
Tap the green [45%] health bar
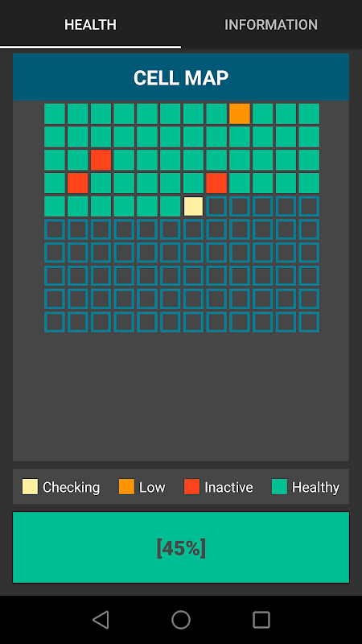(x=181, y=547)
